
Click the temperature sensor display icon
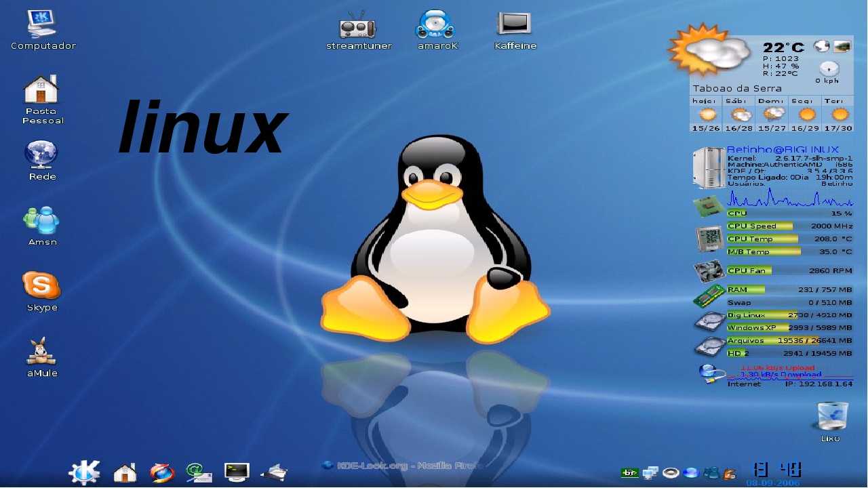click(709, 239)
